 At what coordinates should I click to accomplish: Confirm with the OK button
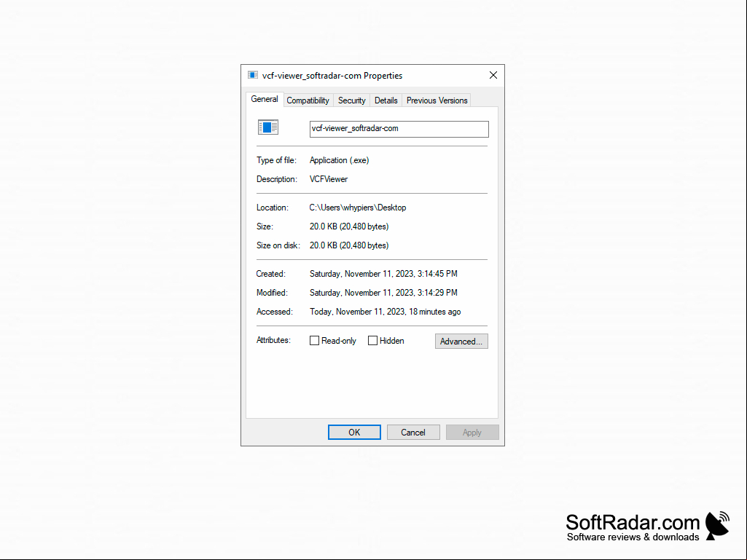(x=354, y=432)
